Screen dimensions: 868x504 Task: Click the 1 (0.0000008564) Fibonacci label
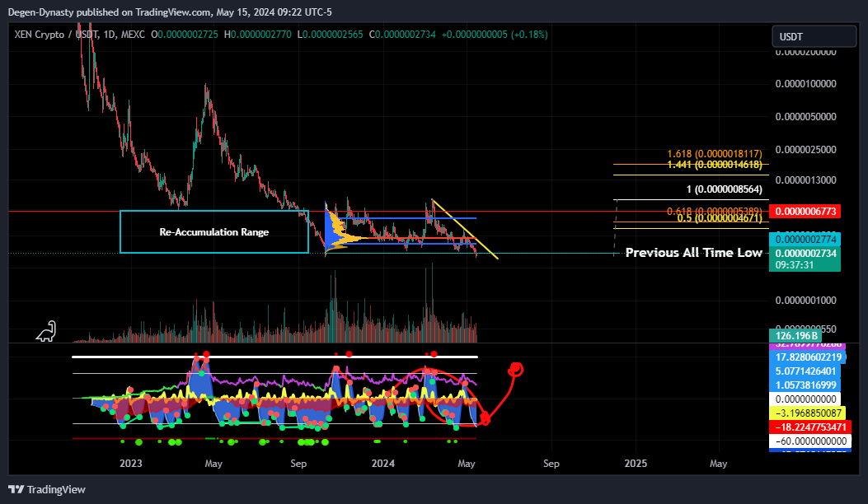(x=724, y=189)
